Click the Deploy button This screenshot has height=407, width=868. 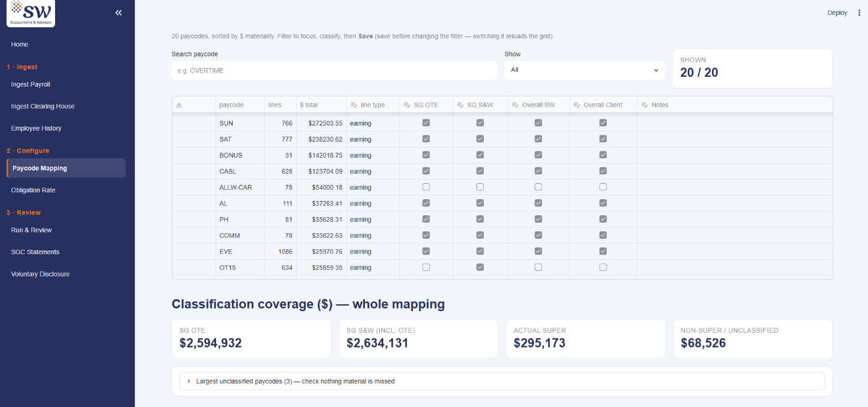(837, 13)
